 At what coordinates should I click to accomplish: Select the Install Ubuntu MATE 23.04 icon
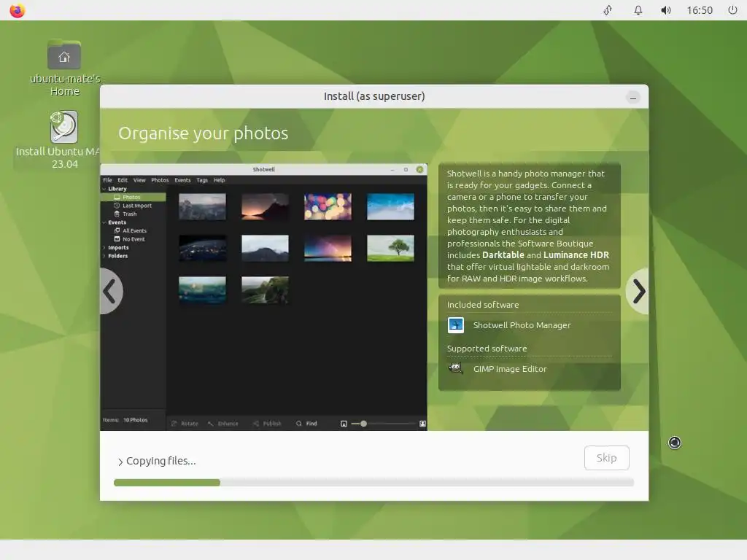(x=64, y=139)
